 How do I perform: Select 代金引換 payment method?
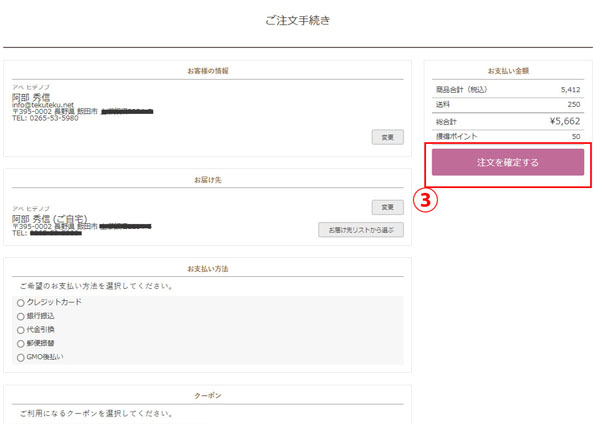click(x=21, y=329)
